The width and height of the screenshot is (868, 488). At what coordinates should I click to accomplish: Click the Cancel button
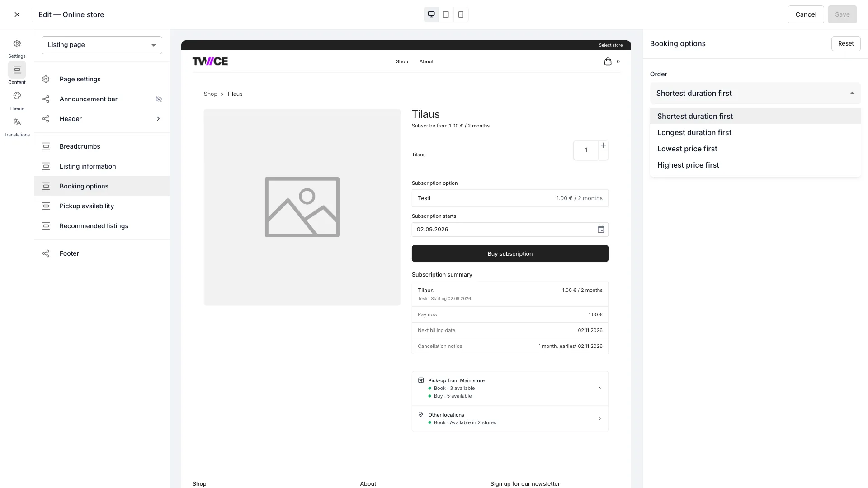tap(806, 14)
